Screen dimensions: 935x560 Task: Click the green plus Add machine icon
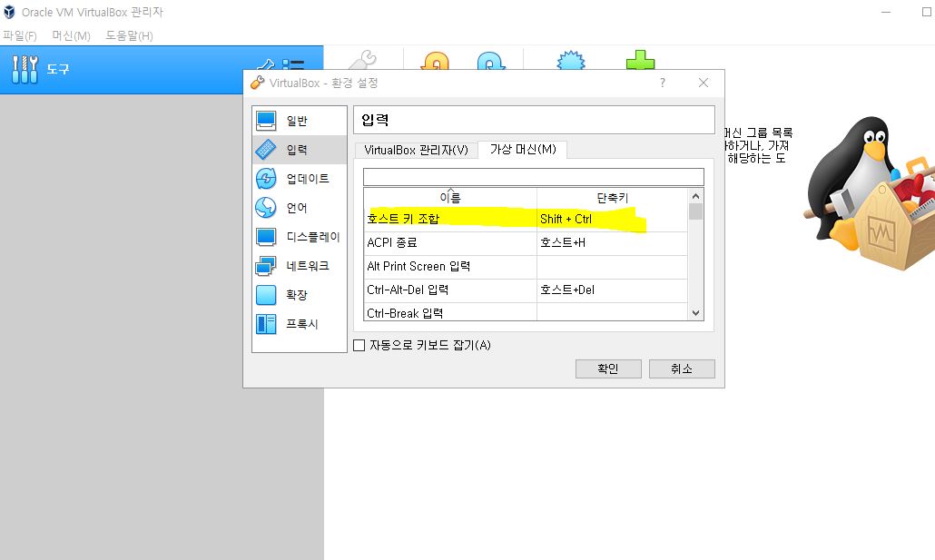pyautogui.click(x=640, y=60)
